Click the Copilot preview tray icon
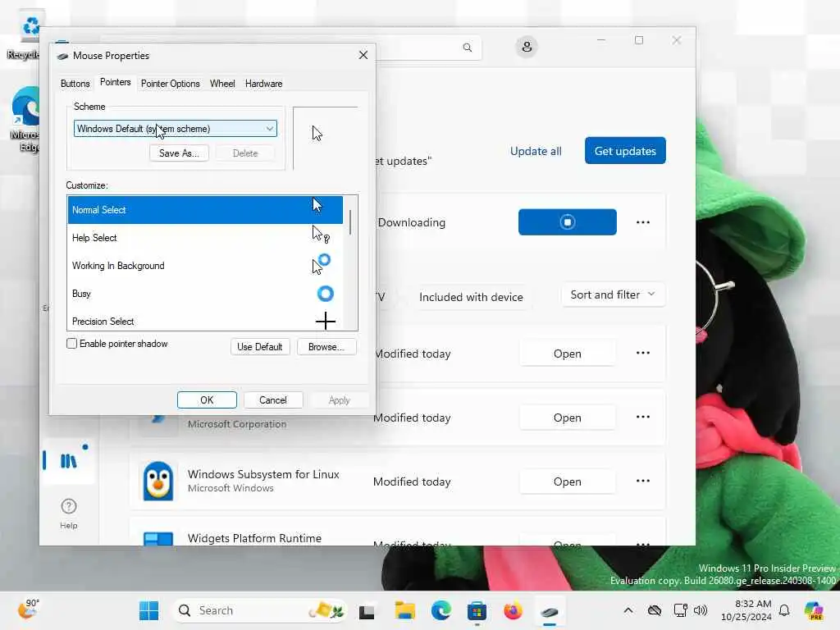 point(814,610)
